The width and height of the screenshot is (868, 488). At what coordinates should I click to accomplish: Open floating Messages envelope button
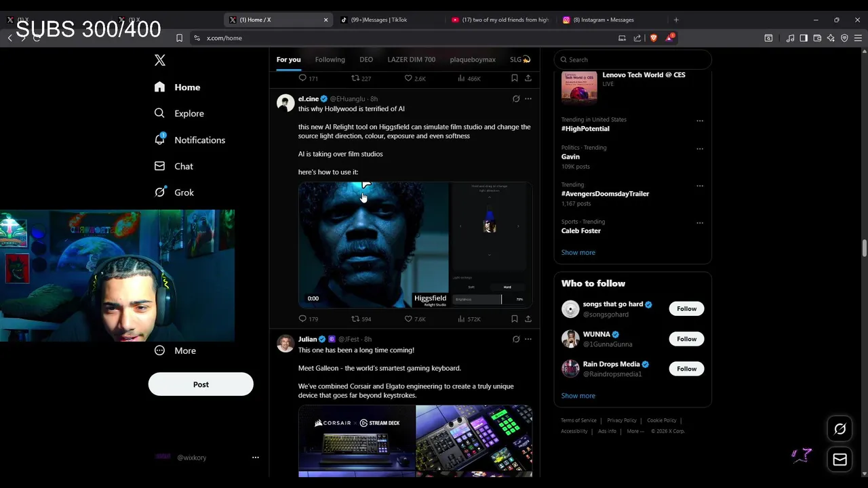(840, 460)
